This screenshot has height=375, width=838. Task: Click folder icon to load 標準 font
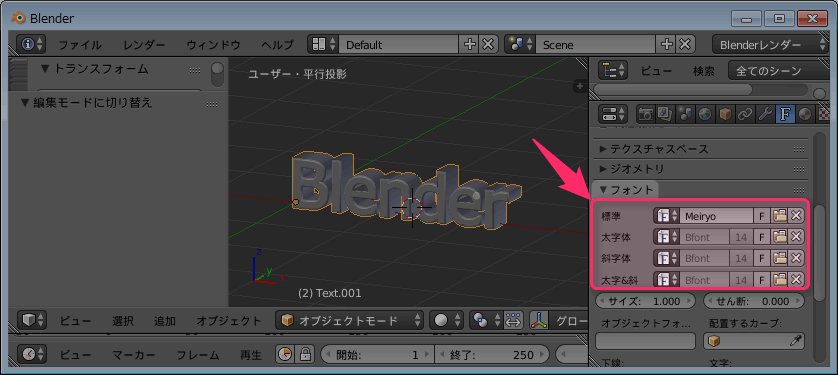pos(780,216)
